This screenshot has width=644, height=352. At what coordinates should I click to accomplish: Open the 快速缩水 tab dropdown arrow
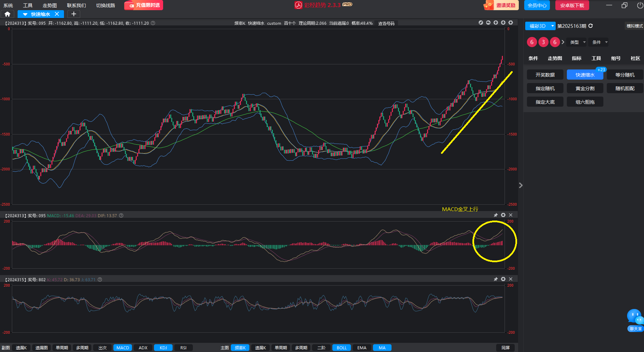coord(25,14)
